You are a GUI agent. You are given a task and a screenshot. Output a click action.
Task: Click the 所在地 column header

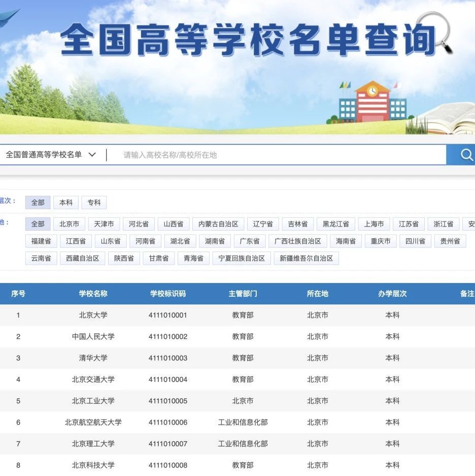click(x=318, y=294)
